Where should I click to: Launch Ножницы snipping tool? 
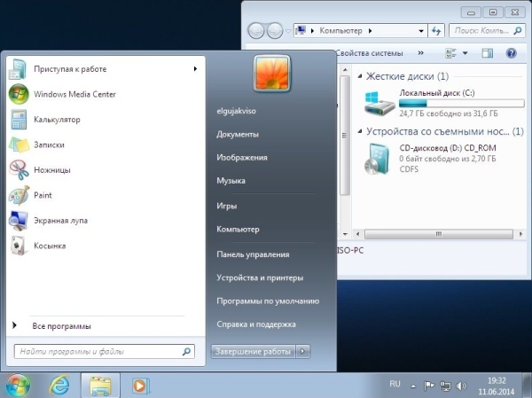pos(51,169)
